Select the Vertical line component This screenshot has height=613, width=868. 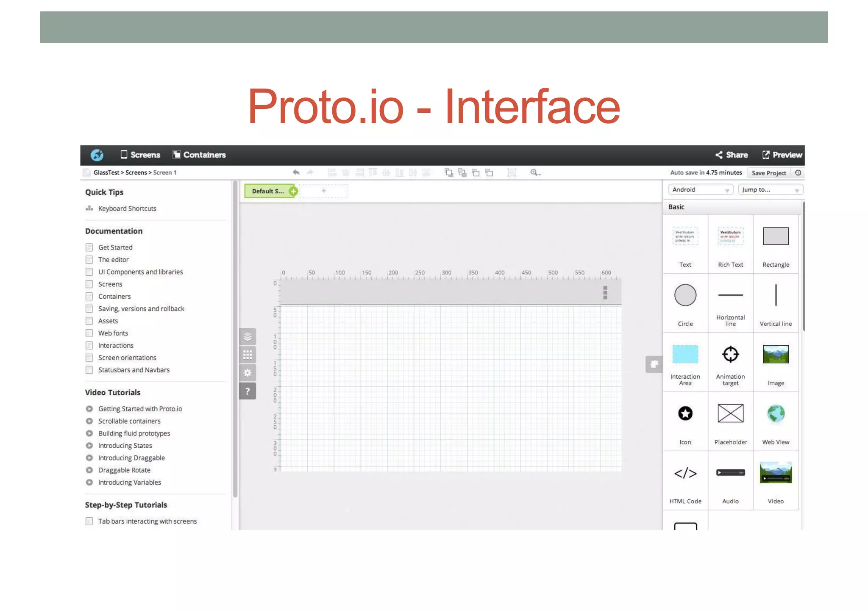click(x=776, y=303)
